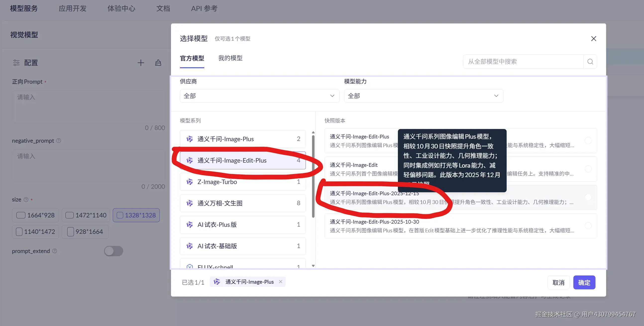Check the 1664*928 size option
This screenshot has width=644, height=326.
coord(20,215)
